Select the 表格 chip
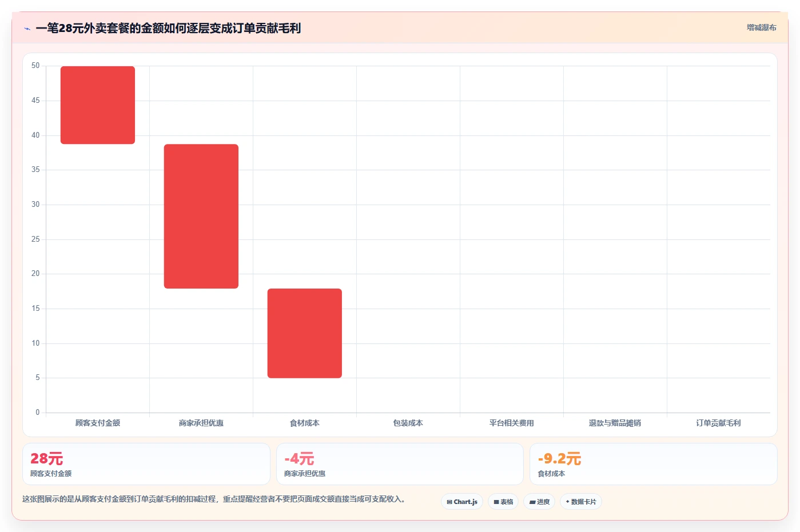800x532 pixels. tap(503, 502)
